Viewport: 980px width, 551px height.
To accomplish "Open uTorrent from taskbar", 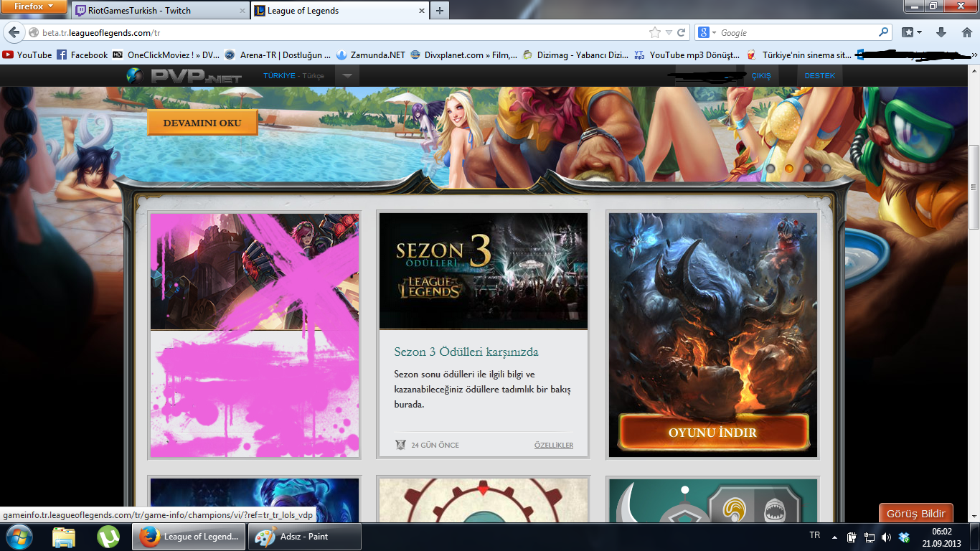I will 108,537.
